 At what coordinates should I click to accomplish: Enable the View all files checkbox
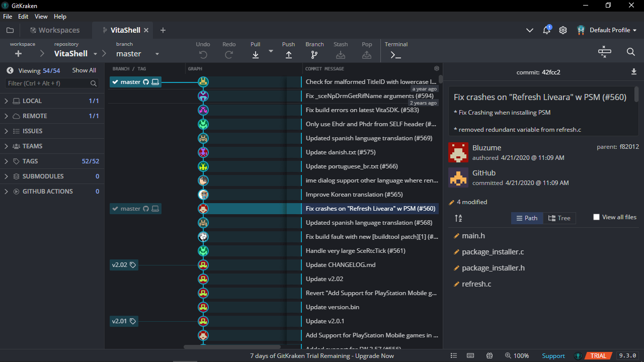[596, 217]
